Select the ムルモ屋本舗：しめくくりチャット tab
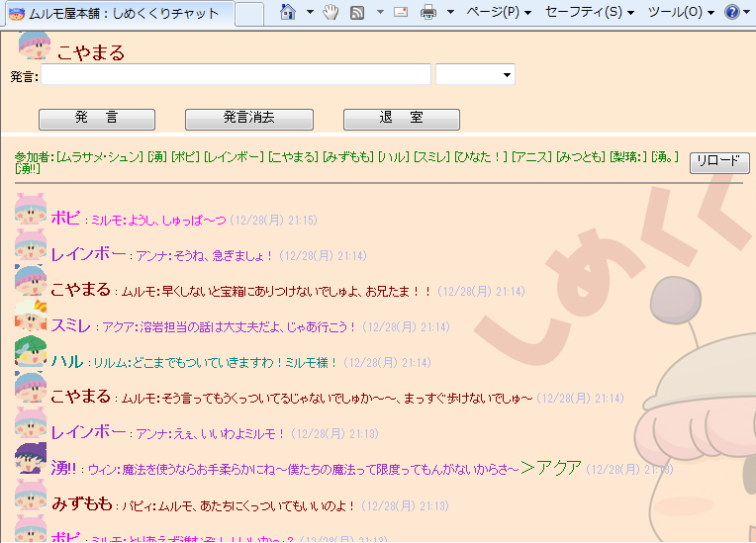Screen dimensions: 756x543 [120, 14]
